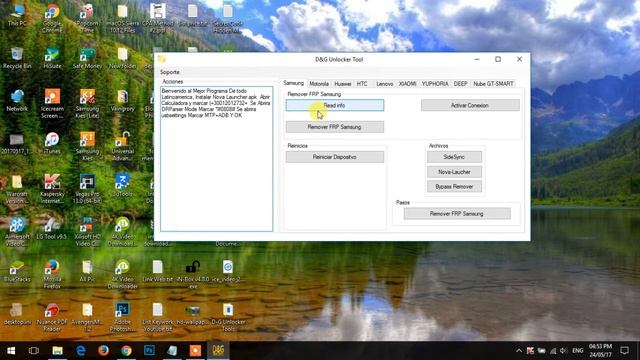Open the Lenovo tab

[x=384, y=84]
